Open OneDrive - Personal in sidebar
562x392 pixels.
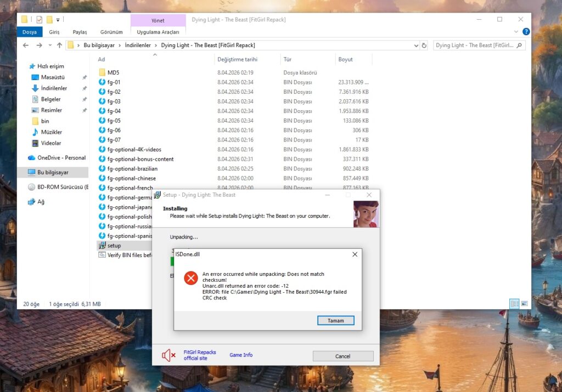[x=57, y=157]
